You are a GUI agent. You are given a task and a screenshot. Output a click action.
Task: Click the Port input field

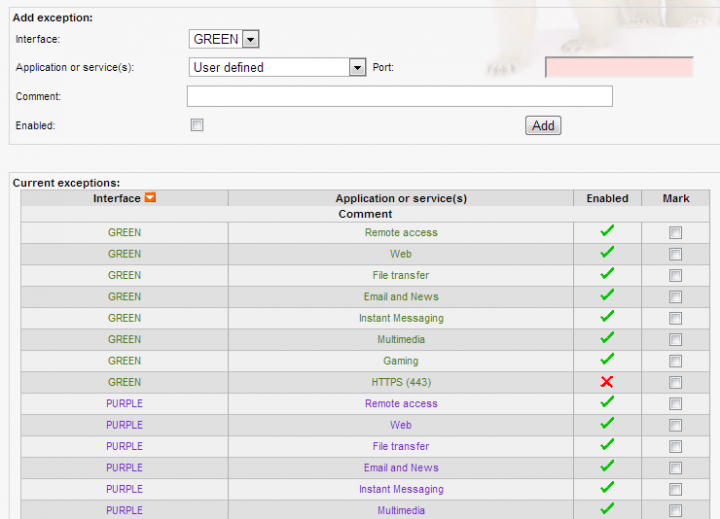[x=619, y=67]
